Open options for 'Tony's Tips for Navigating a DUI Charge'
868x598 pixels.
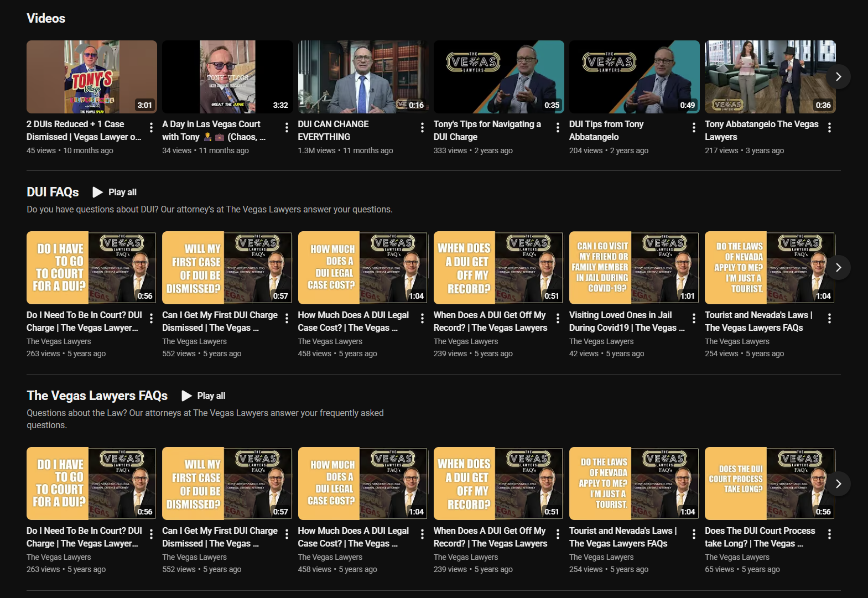pyautogui.click(x=558, y=128)
